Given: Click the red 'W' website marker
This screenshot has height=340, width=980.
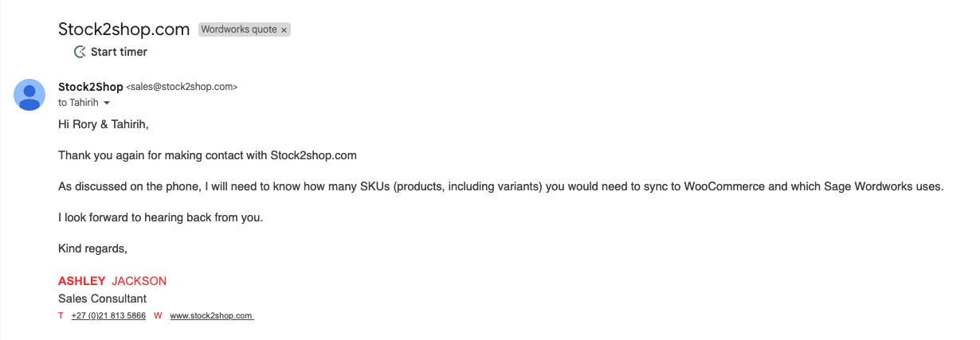Looking at the screenshot, I should (x=158, y=316).
